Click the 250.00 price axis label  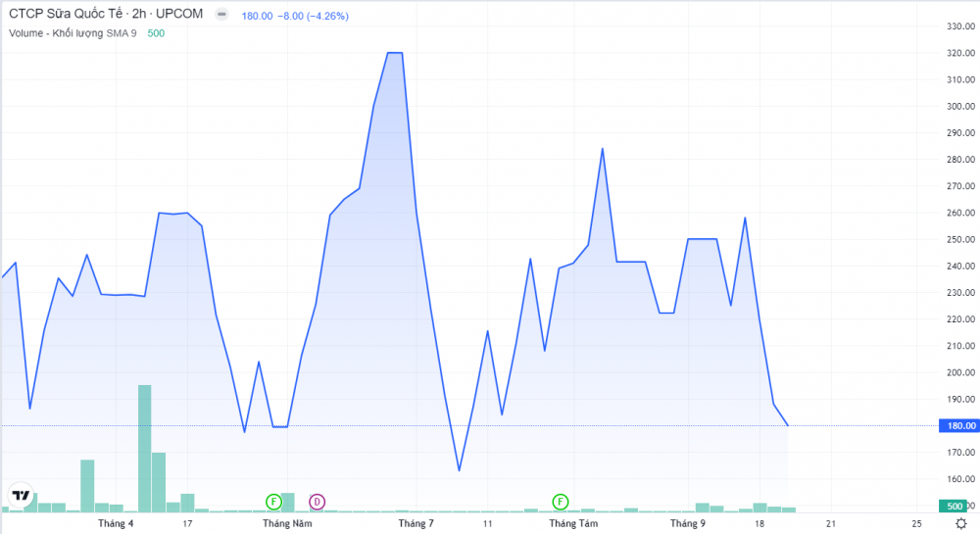pyautogui.click(x=960, y=239)
